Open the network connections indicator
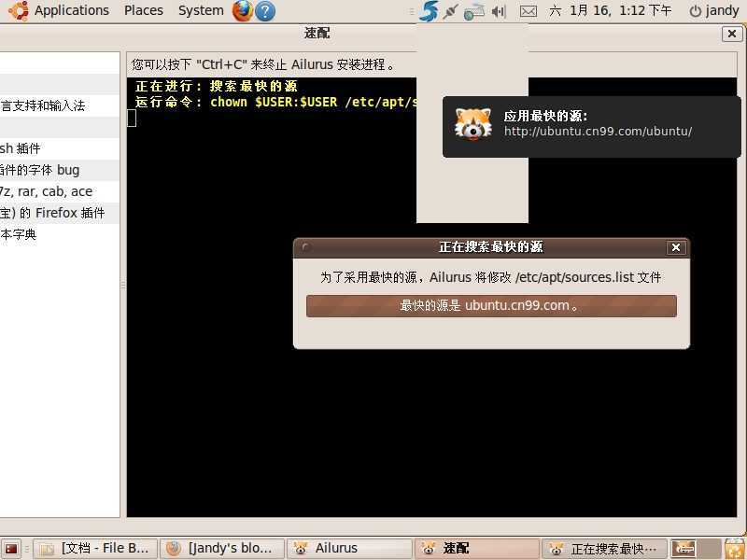This screenshot has width=747, height=560. [474, 11]
